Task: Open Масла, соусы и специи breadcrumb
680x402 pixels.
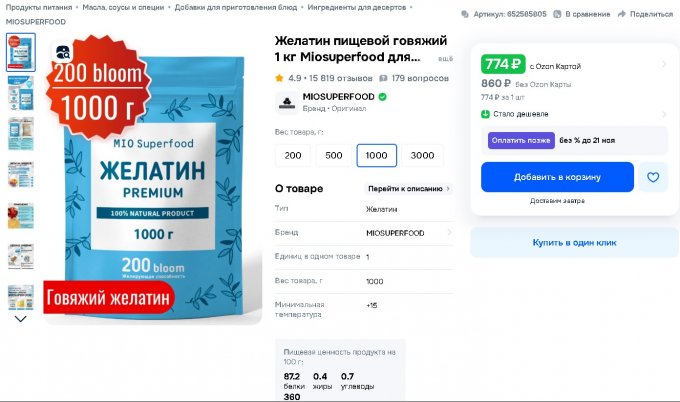Action: (123, 7)
